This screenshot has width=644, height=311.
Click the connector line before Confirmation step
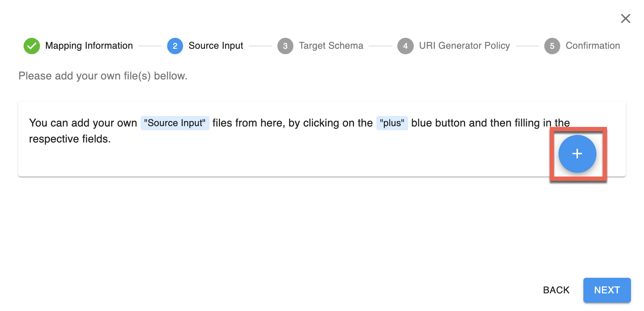click(x=527, y=46)
